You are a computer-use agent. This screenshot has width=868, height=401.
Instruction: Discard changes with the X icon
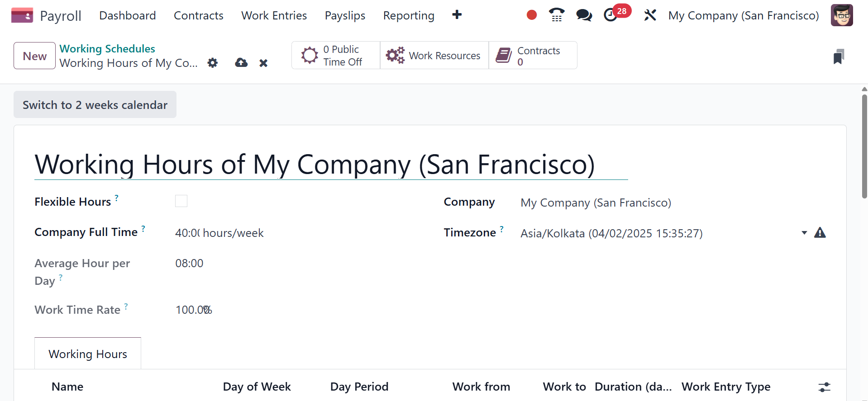263,63
